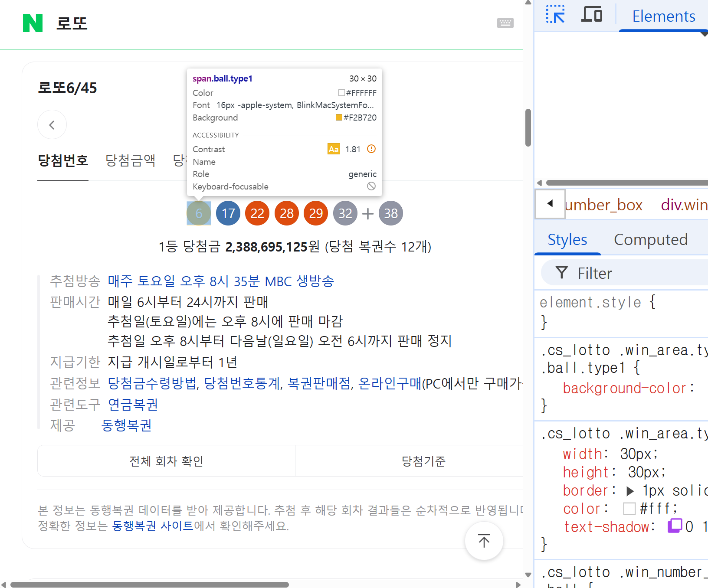708x588 pixels.
Task: Click the 전체 회차 확인 button
Action: (x=166, y=461)
